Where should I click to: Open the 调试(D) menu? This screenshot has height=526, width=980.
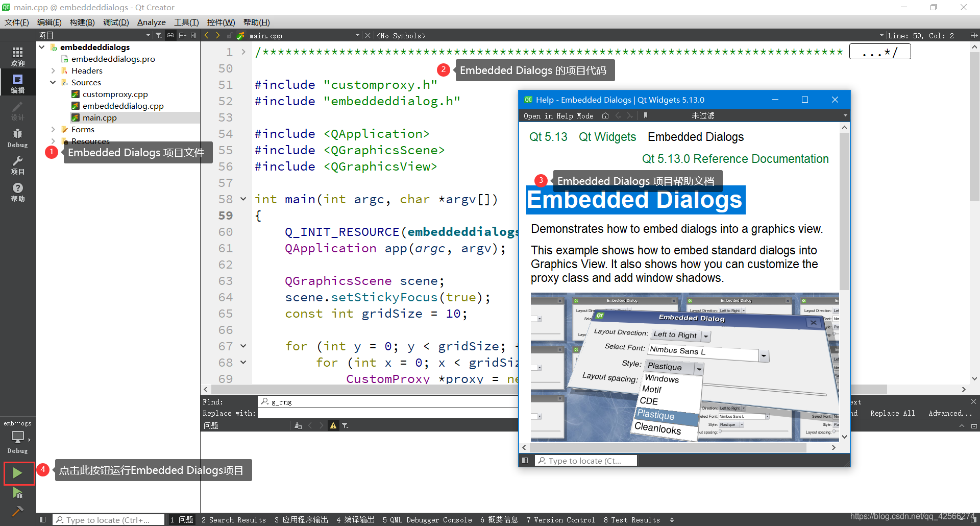tap(116, 22)
